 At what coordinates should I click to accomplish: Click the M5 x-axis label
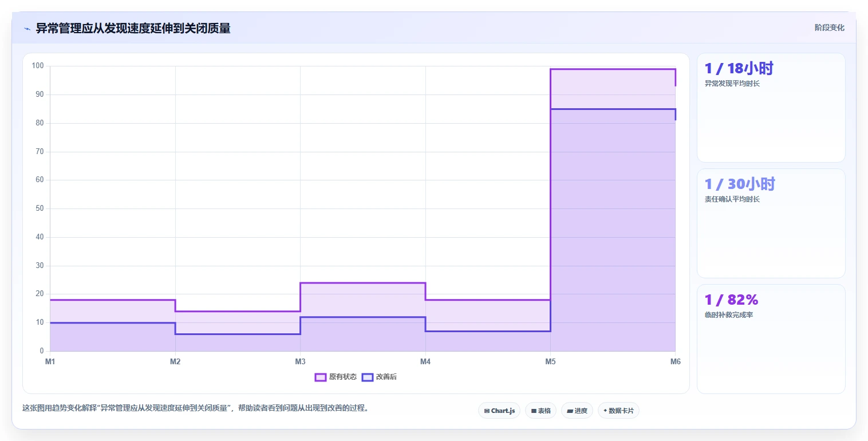click(x=550, y=361)
